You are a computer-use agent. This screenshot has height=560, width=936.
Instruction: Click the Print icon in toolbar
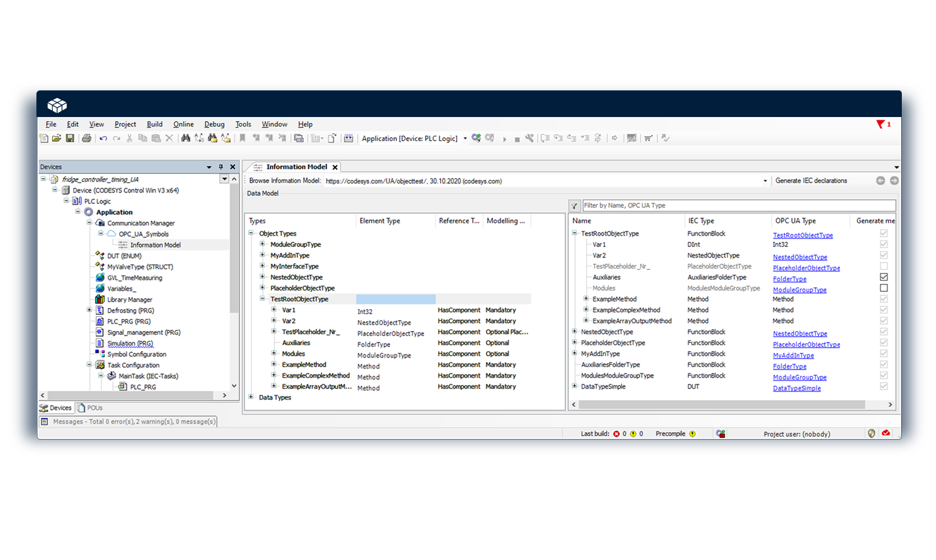(x=86, y=138)
